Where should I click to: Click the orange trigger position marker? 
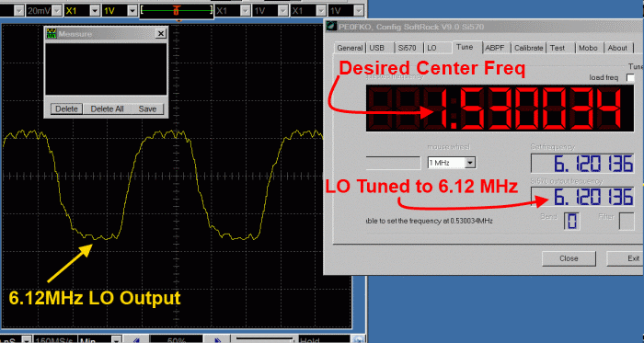pyautogui.click(x=177, y=10)
